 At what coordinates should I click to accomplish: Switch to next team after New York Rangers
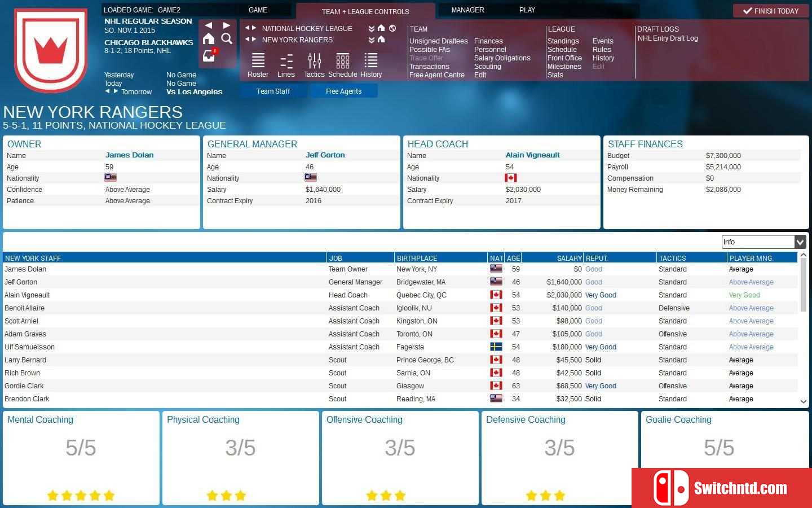click(x=254, y=40)
